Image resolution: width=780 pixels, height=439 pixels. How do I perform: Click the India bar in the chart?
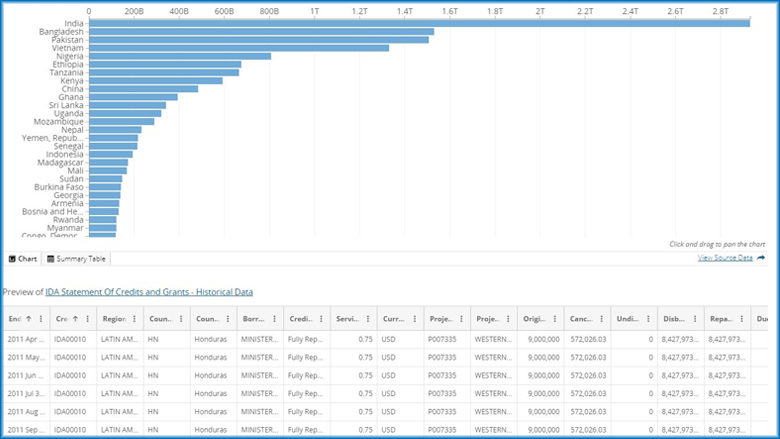(x=419, y=23)
